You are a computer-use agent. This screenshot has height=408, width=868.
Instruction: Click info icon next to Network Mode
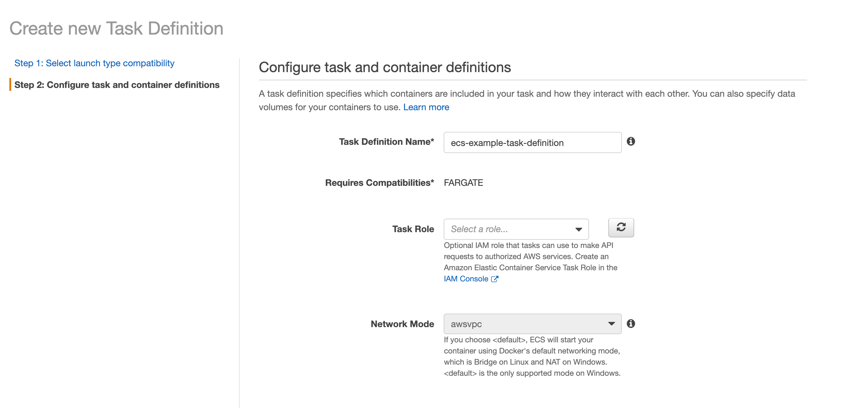pos(631,324)
